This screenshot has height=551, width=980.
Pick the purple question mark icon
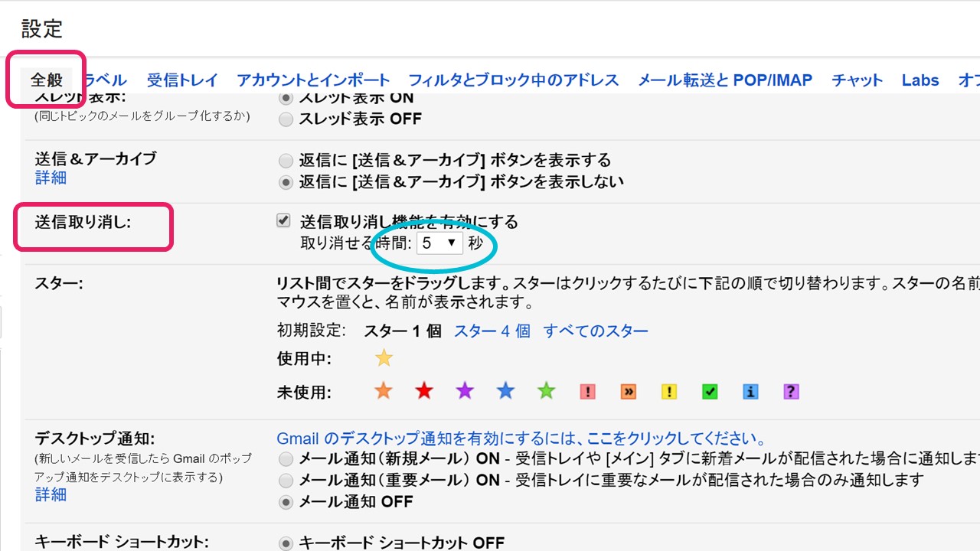point(791,392)
